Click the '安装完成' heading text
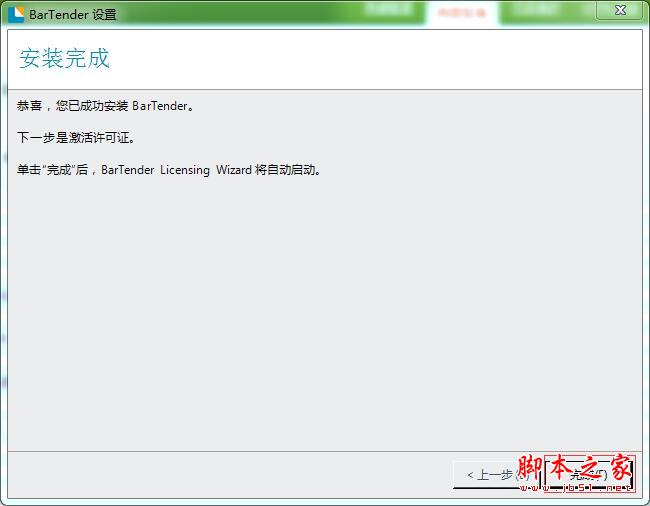 tap(64, 58)
